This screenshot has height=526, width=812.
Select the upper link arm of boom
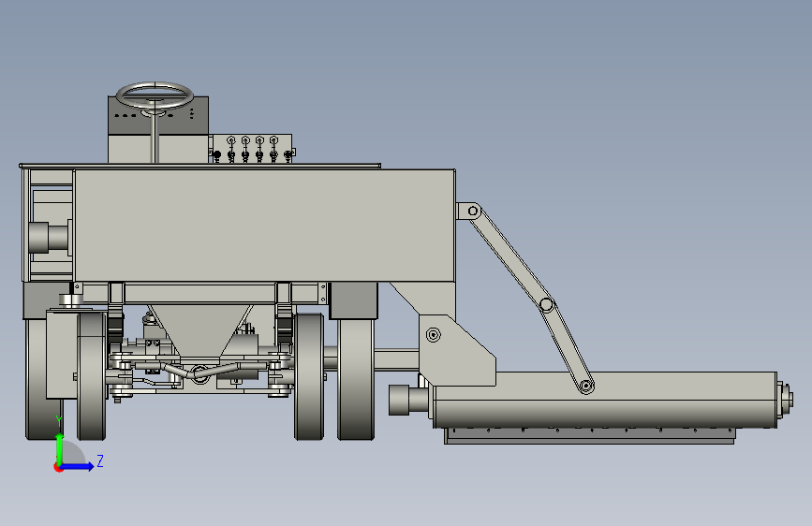(510, 257)
